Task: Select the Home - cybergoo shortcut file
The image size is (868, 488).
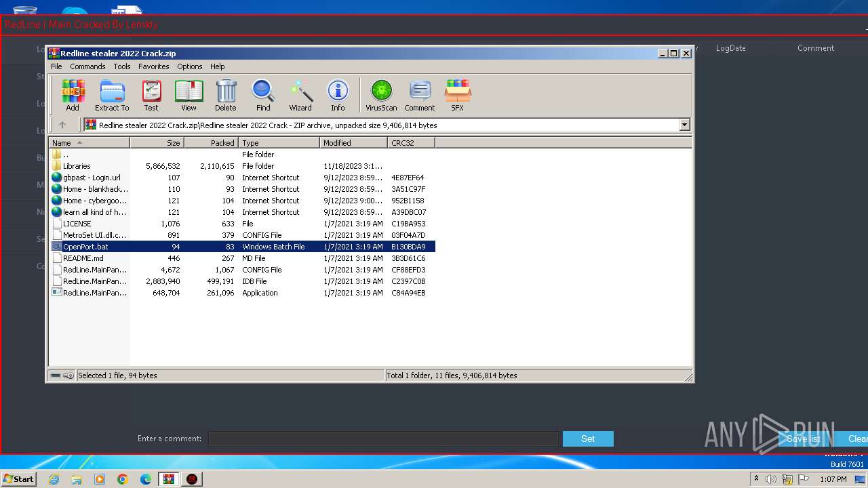Action: tap(243, 201)
